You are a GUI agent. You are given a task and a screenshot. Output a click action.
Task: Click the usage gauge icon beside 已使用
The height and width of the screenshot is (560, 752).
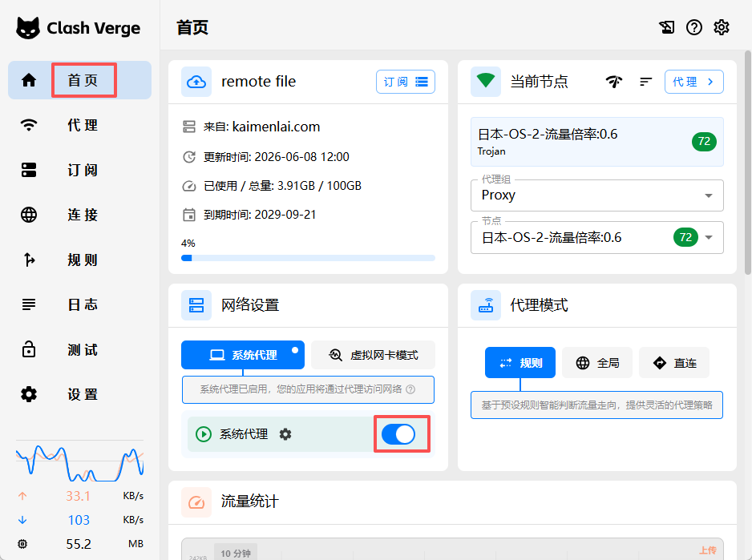click(189, 186)
